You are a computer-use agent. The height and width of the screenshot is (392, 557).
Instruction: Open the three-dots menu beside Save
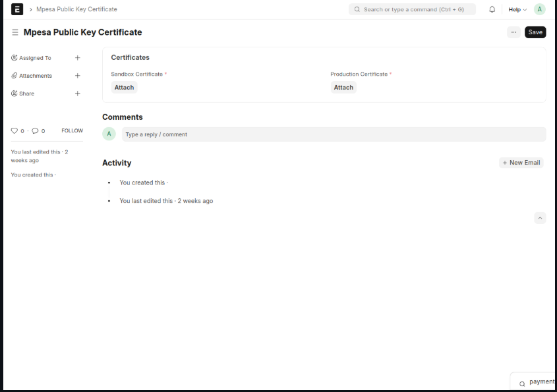[513, 32]
